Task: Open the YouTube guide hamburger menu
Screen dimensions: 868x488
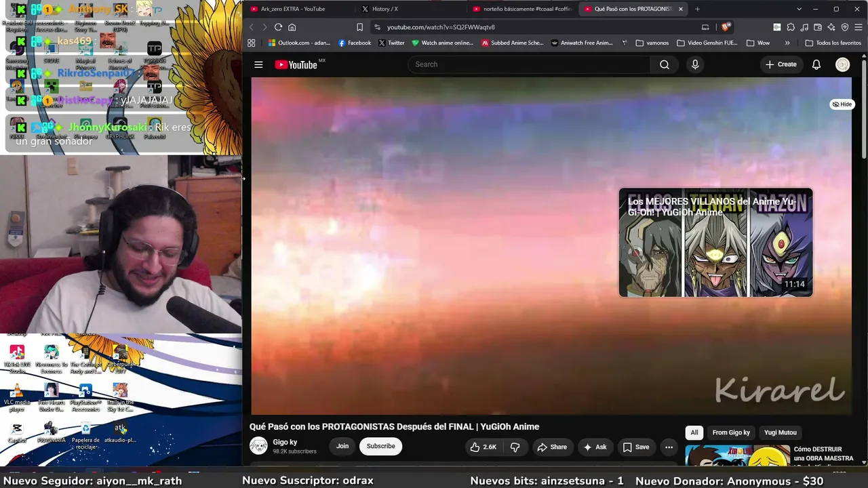Action: point(258,64)
